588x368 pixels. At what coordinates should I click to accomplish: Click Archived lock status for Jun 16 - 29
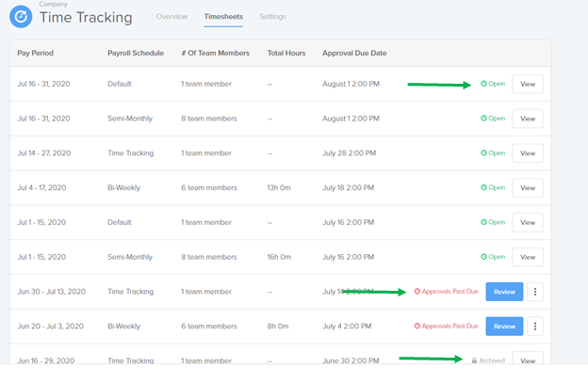(488, 360)
